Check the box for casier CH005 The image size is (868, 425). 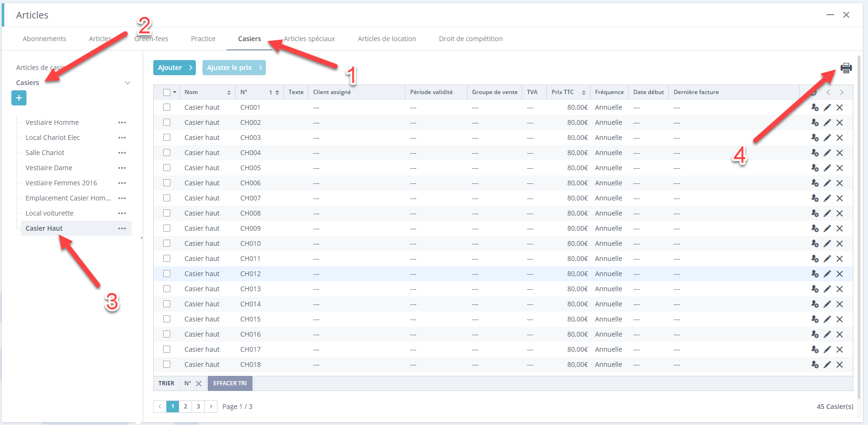click(167, 168)
